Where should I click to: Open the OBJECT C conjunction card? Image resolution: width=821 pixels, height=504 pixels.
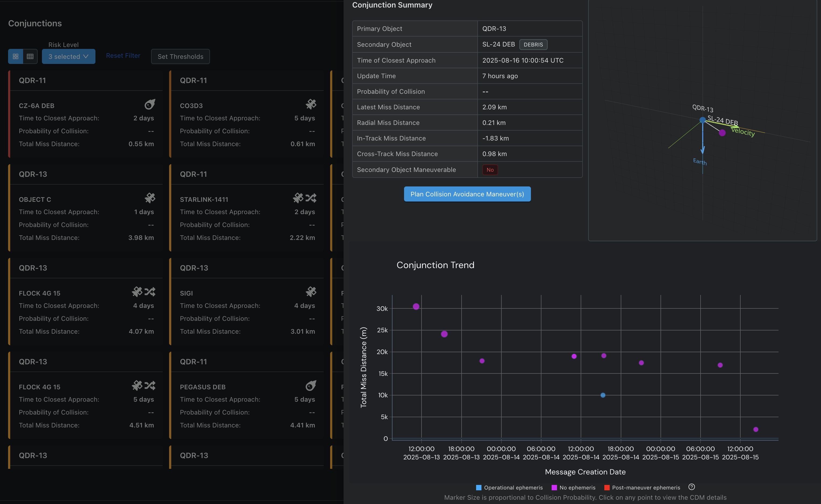point(86,208)
